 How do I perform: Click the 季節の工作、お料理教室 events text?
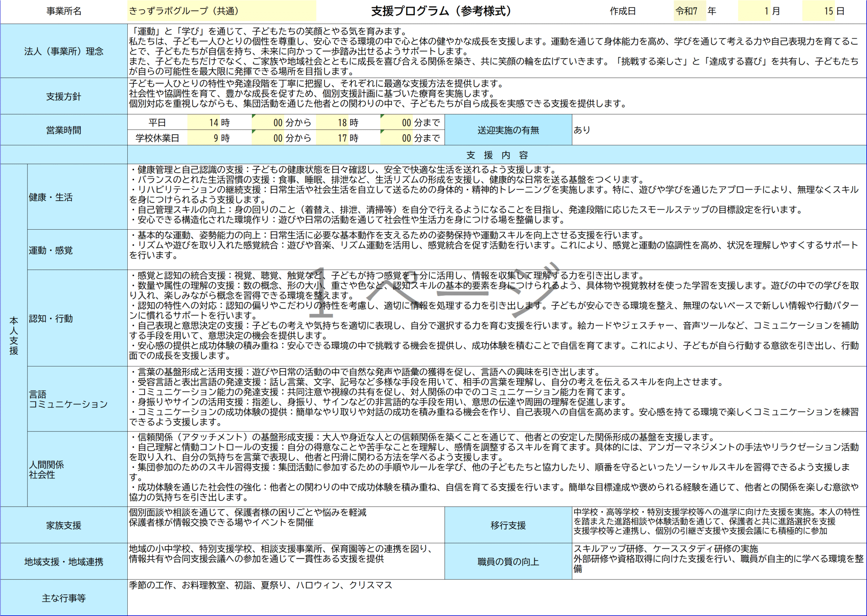point(260,585)
